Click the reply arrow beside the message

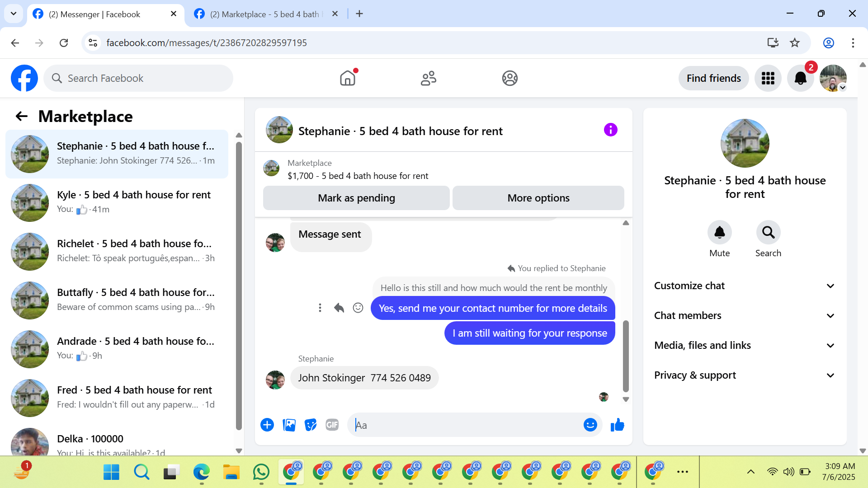[339, 308]
